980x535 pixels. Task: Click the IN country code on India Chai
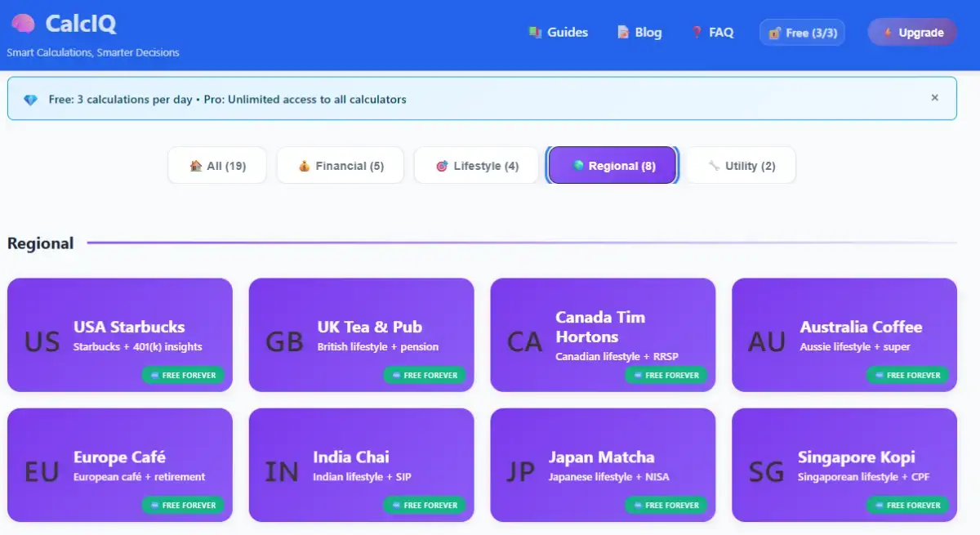click(282, 471)
